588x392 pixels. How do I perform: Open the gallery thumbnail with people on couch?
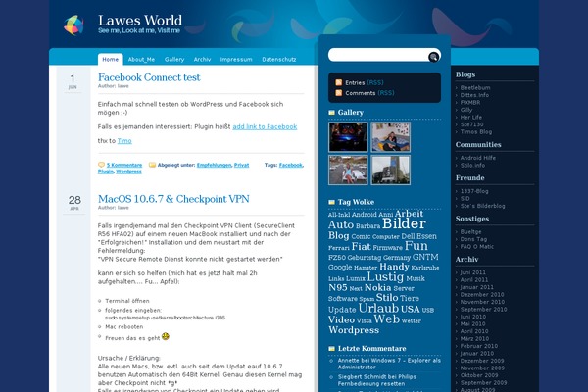click(x=391, y=137)
